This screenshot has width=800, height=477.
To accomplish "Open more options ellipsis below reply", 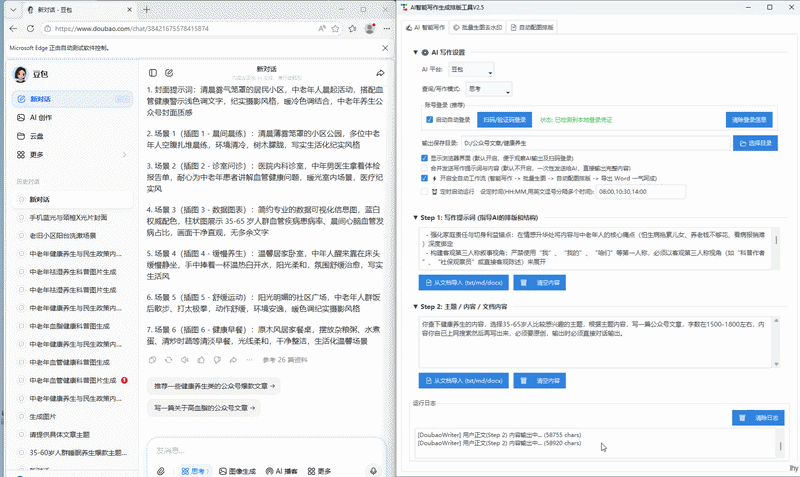I will click(x=249, y=360).
